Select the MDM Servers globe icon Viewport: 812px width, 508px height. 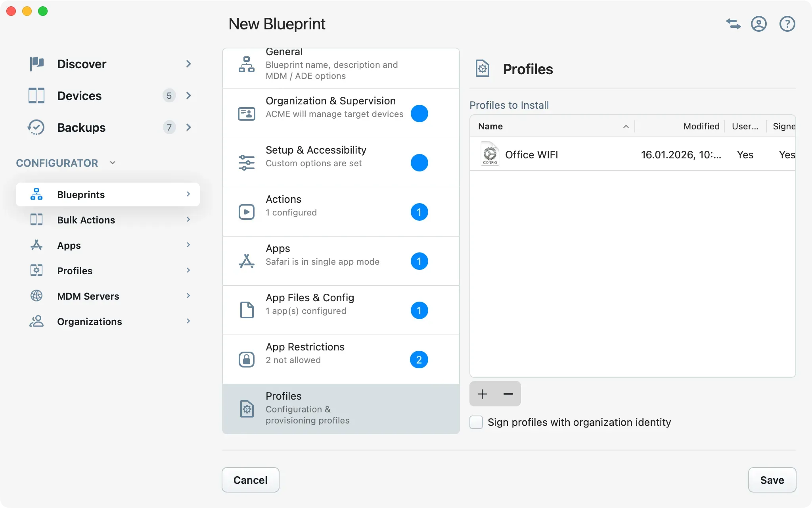tap(36, 296)
